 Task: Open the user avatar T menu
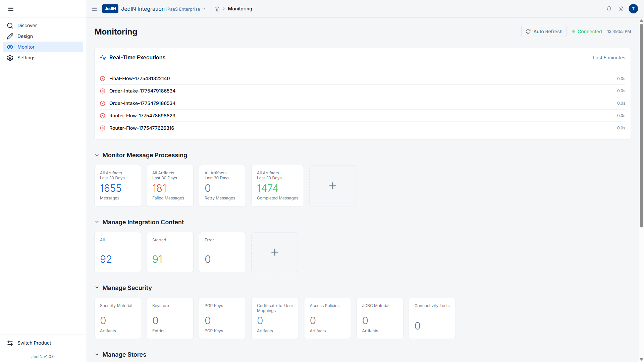[x=633, y=9]
